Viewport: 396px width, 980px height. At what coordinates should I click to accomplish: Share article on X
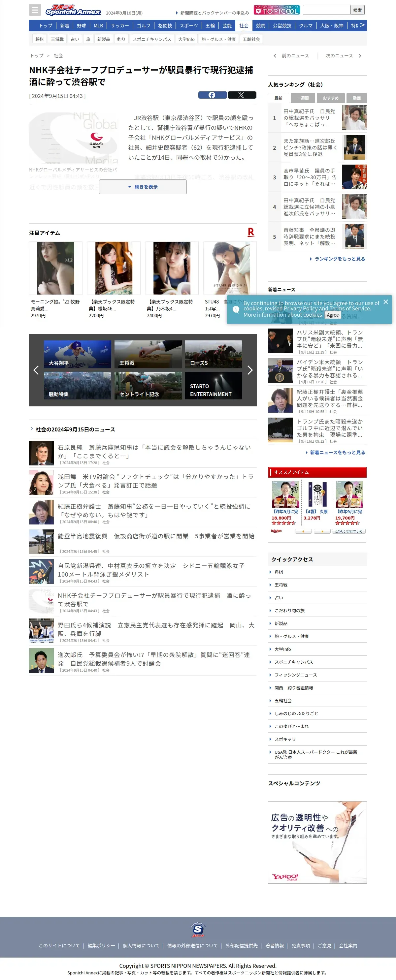pyautogui.click(x=242, y=95)
